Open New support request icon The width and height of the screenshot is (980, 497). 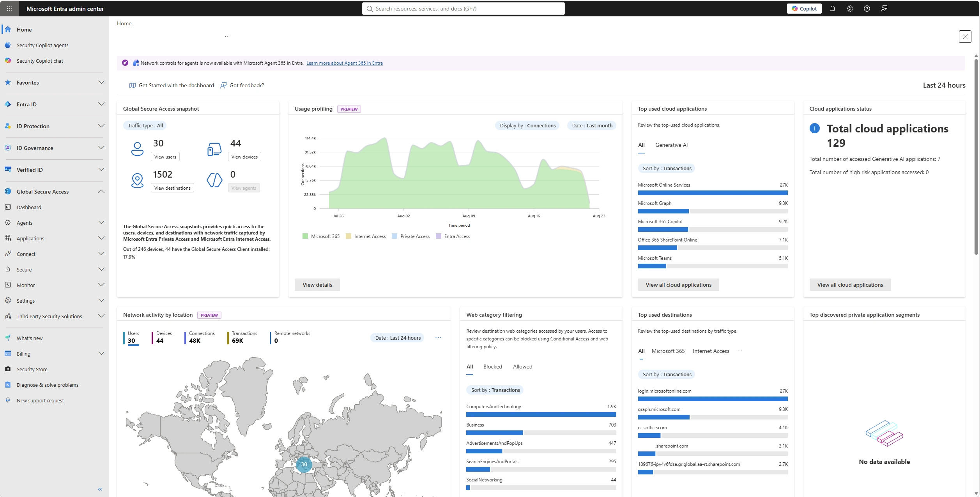(8, 400)
